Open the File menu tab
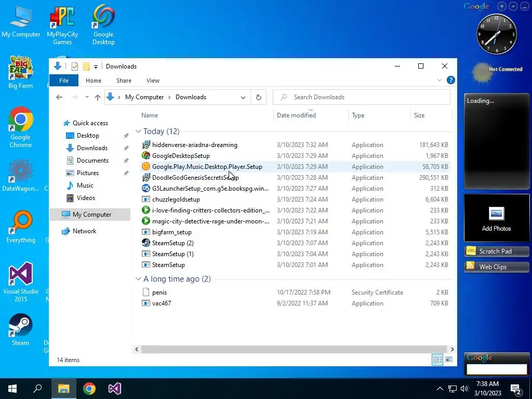Viewport: 532px width, 399px height. (x=64, y=81)
